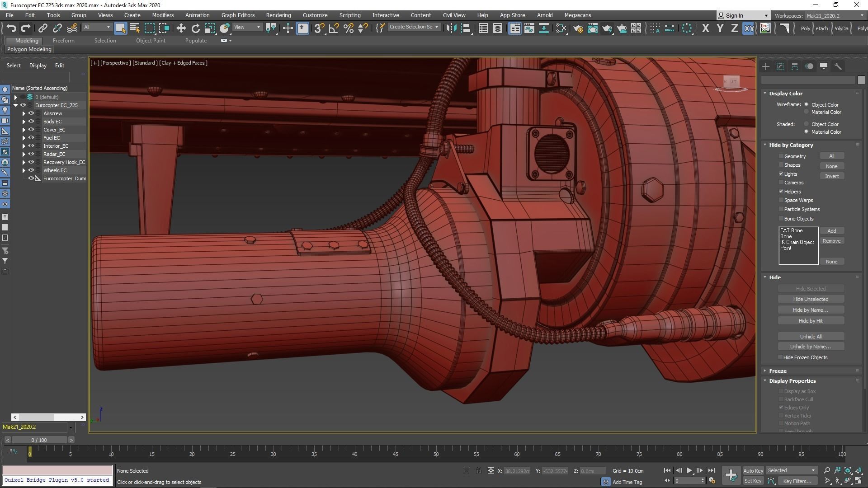The height and width of the screenshot is (488, 868).
Task: Hide the Airscrew layer via eye icon
Action: coord(31,113)
